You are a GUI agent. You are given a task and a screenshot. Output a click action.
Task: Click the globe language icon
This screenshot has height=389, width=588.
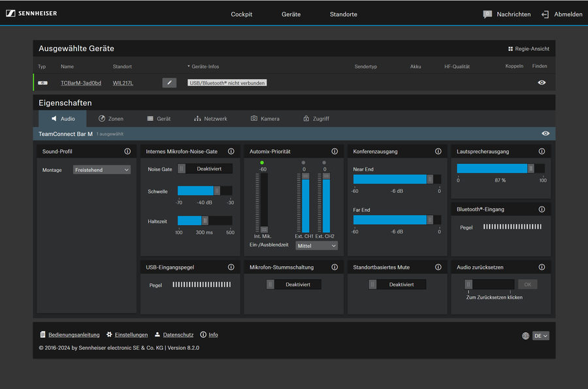tap(525, 336)
